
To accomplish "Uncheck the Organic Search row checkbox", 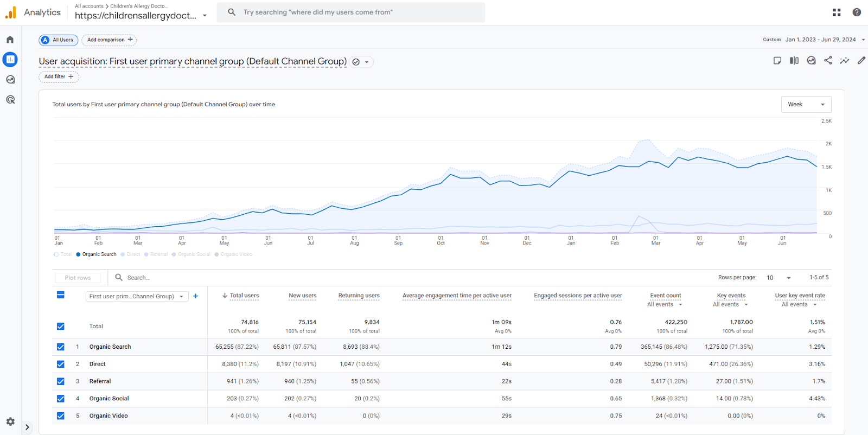I will [x=61, y=347].
